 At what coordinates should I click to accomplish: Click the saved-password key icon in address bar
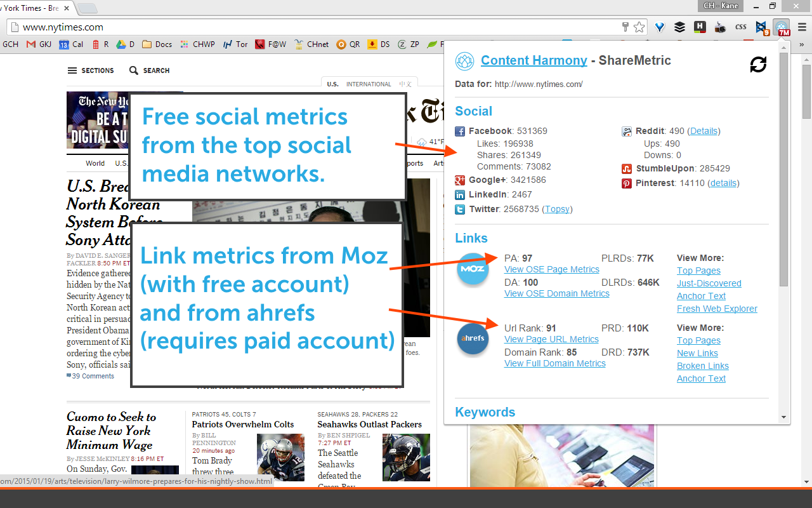point(625,27)
